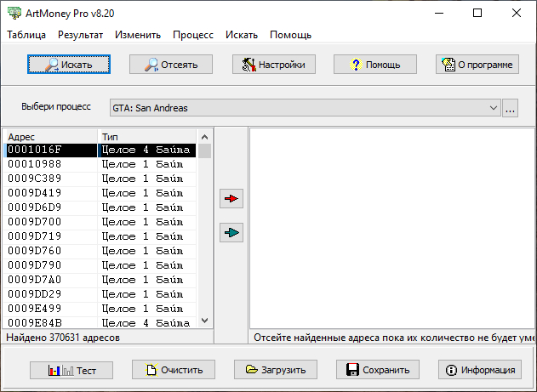Viewport: 537px width, 392px height.
Task: Open the Искать menu in menu bar
Action: (x=242, y=35)
